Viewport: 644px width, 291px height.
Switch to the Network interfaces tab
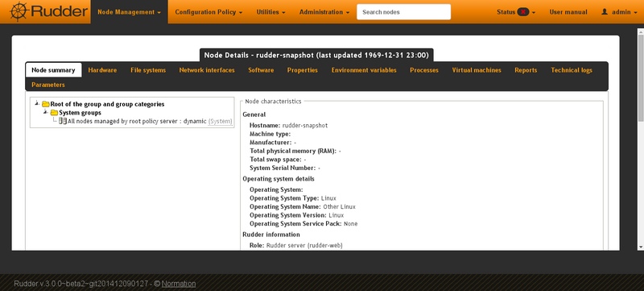(207, 70)
